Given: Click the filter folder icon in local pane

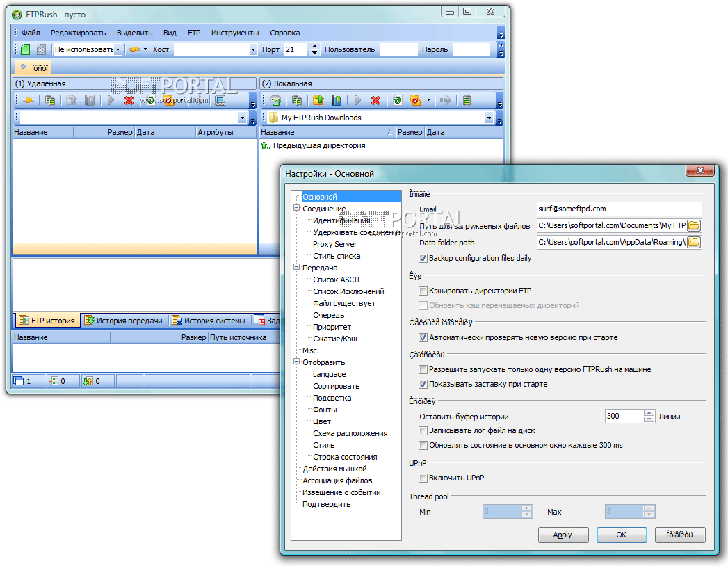Looking at the screenshot, I should pyautogui.click(x=416, y=100).
